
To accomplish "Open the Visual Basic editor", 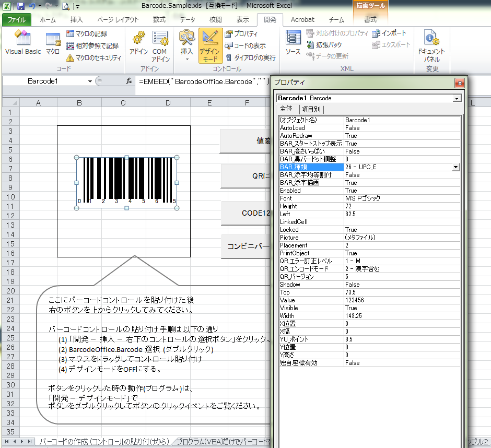I will coord(23,43).
